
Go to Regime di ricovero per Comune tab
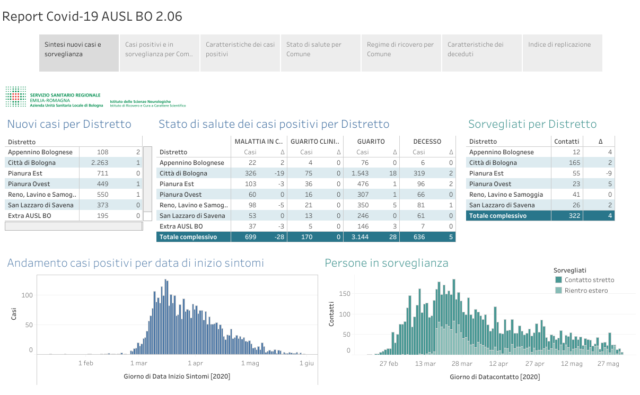coord(401,53)
